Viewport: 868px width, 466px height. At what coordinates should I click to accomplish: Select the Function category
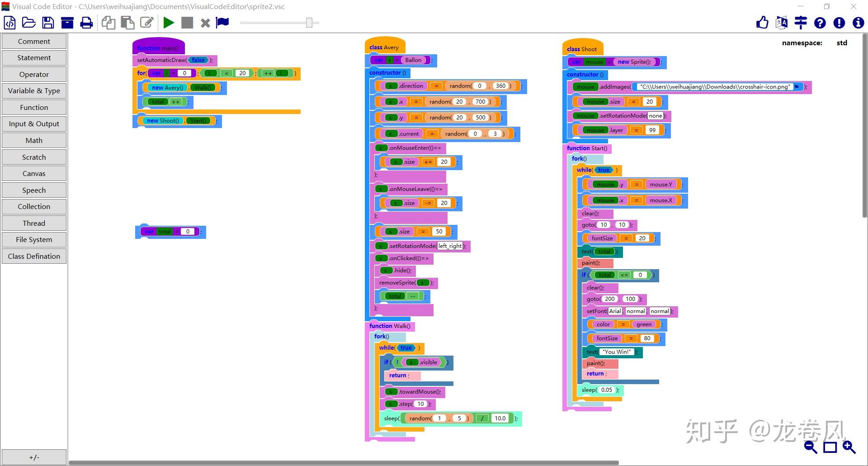point(34,107)
